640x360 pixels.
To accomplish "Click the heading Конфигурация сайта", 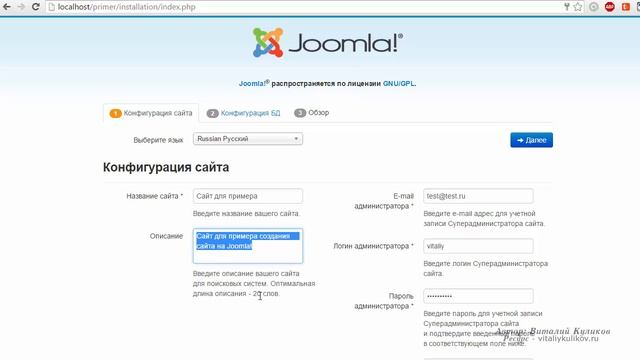I will 166,167.
